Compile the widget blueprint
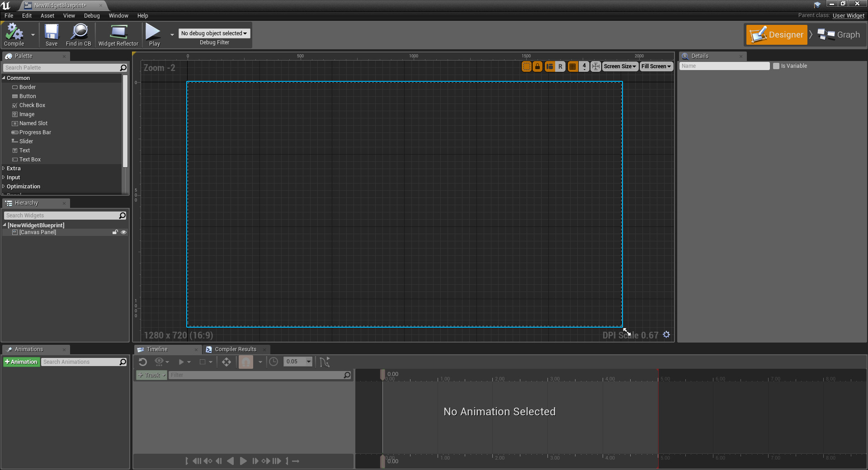The width and height of the screenshot is (868, 470). [14, 35]
